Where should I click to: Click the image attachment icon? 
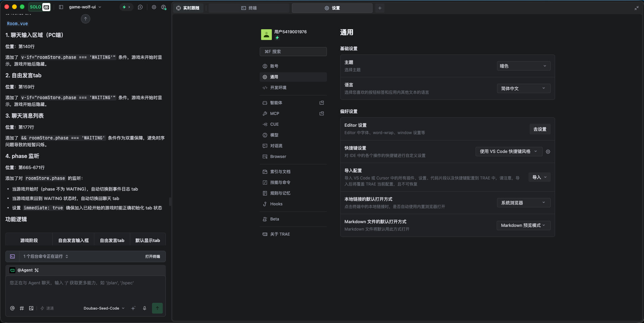point(31,308)
